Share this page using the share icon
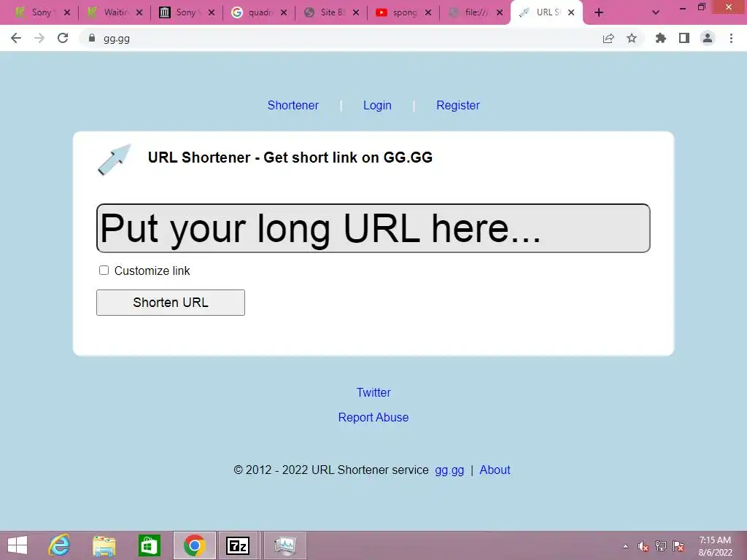Screen dimensions: 747x560 (x=608, y=38)
